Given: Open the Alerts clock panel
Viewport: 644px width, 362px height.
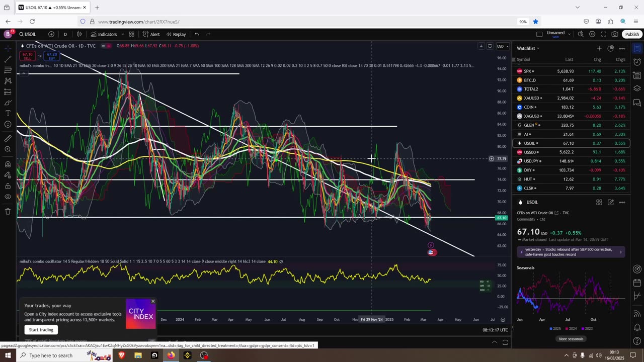Looking at the screenshot, I should (637, 62).
